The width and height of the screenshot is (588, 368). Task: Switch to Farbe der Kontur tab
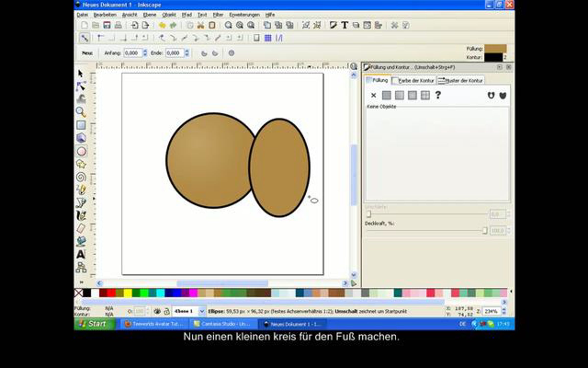click(x=413, y=80)
